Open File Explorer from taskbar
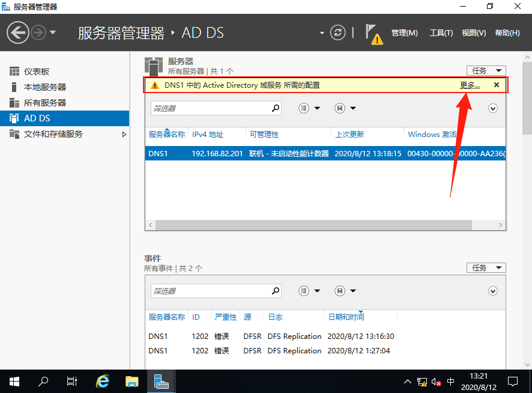The height and width of the screenshot is (393, 532). [131, 382]
